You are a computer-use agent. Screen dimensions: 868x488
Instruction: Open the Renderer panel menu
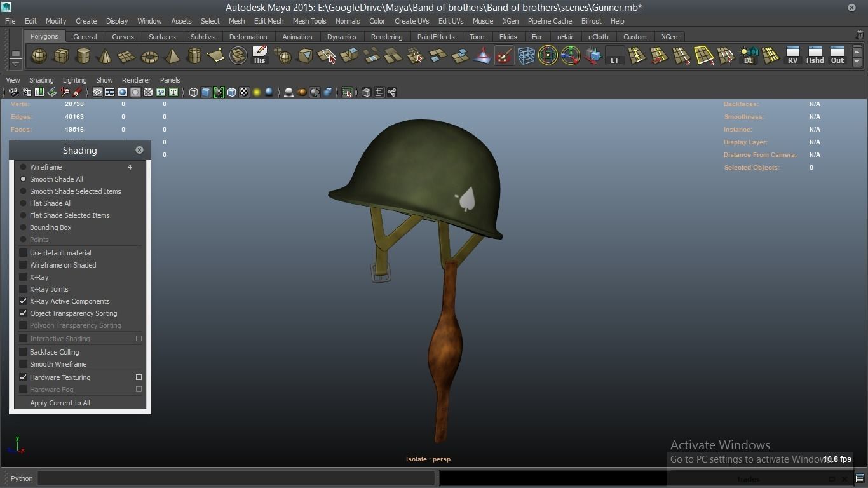[136, 80]
